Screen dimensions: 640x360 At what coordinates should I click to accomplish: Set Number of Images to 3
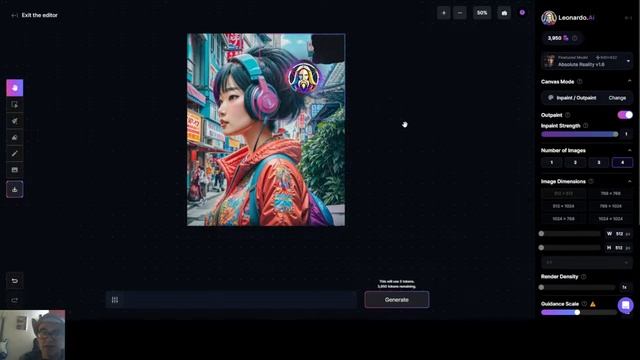599,162
